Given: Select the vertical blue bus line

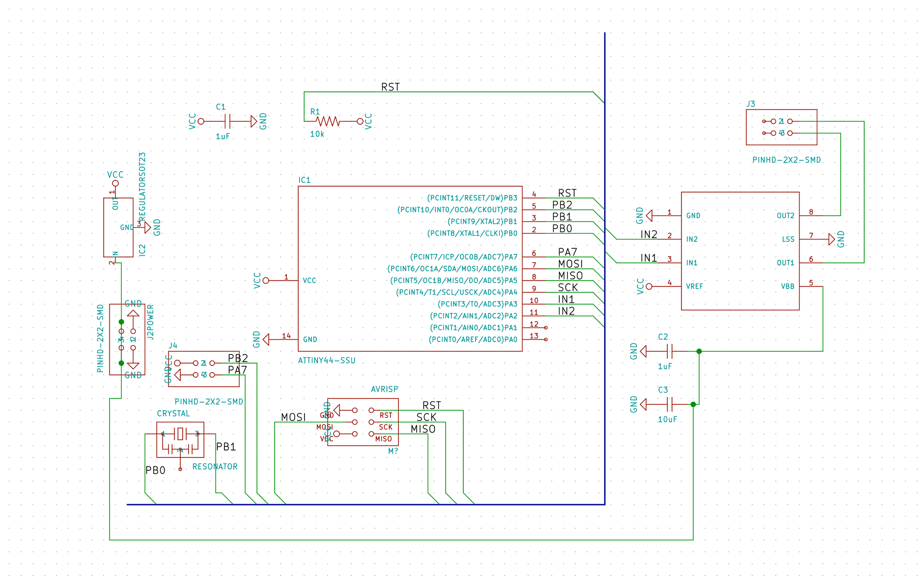Looking at the screenshot, I should coord(605,268).
